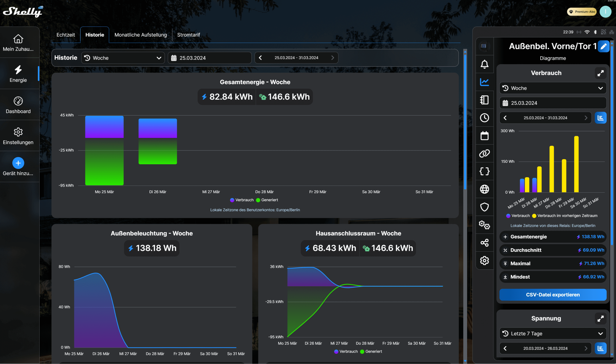The width and height of the screenshot is (616, 364).
Task: Open the scripts curly braces icon
Action: click(x=484, y=171)
